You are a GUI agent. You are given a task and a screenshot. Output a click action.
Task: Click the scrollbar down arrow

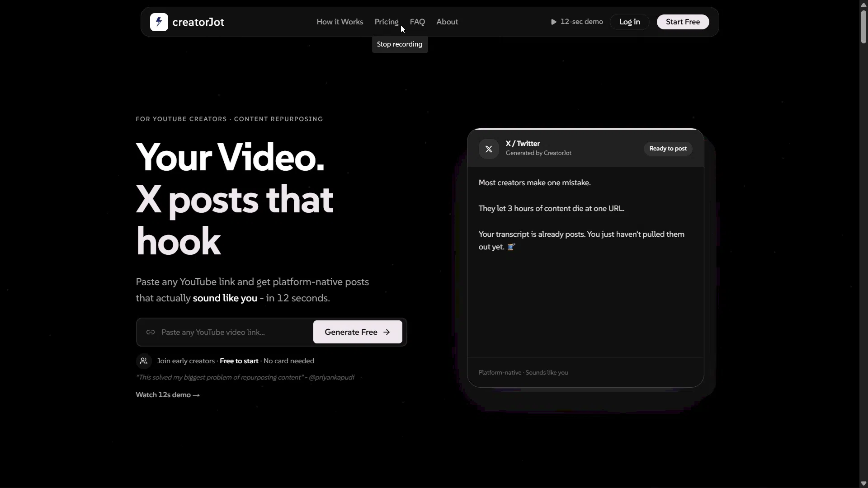pyautogui.click(x=863, y=483)
